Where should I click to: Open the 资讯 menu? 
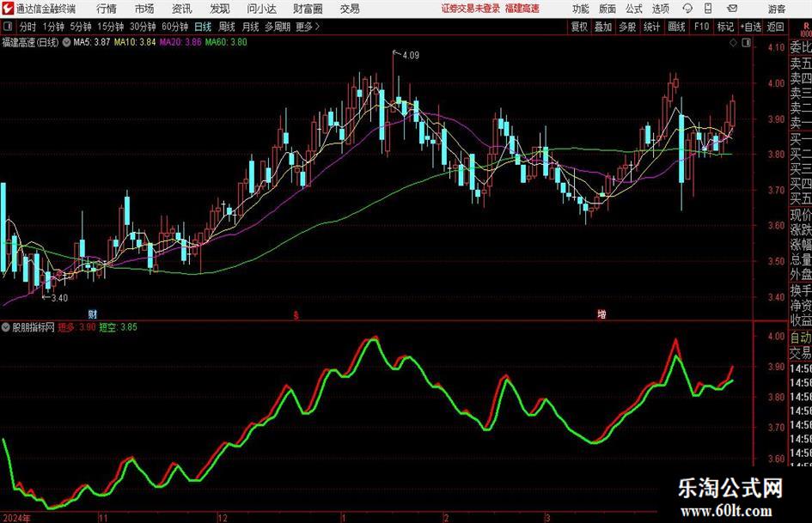coord(182,9)
